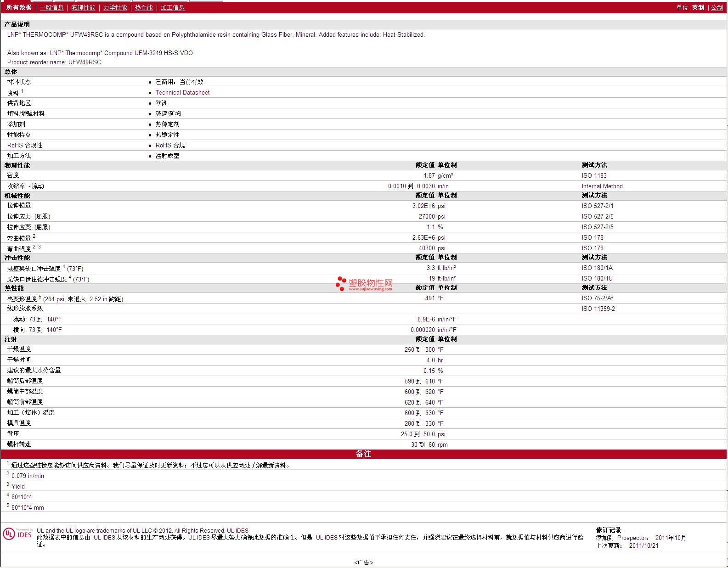Screen dimensions: 728x568
Task: Click the 广告 placeholder at page bottom
Action: 363,562
